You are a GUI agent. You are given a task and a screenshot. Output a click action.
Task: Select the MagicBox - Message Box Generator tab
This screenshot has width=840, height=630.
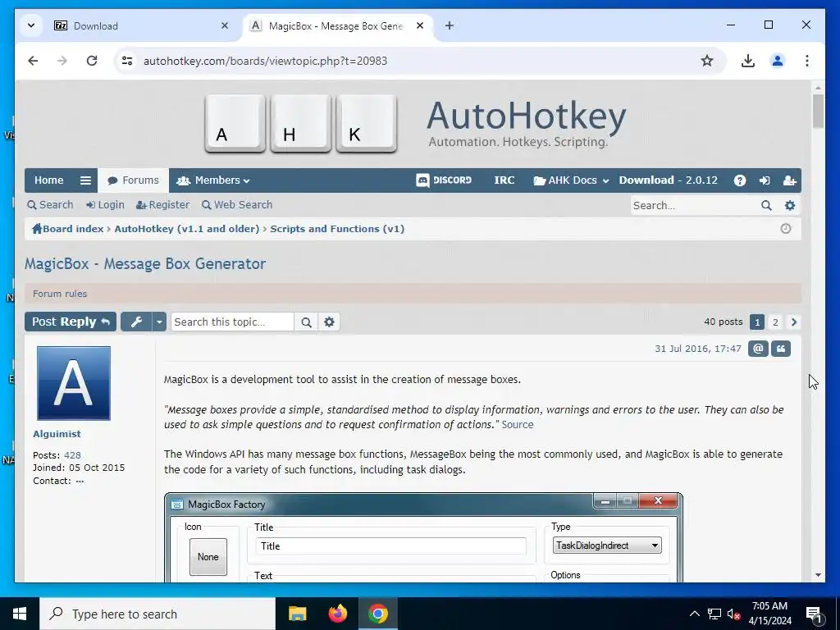click(x=338, y=25)
